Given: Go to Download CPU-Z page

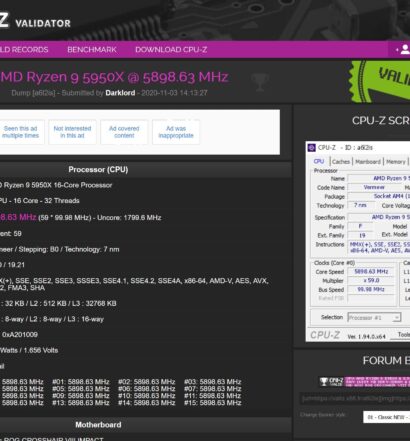Looking at the screenshot, I should 171,50.
